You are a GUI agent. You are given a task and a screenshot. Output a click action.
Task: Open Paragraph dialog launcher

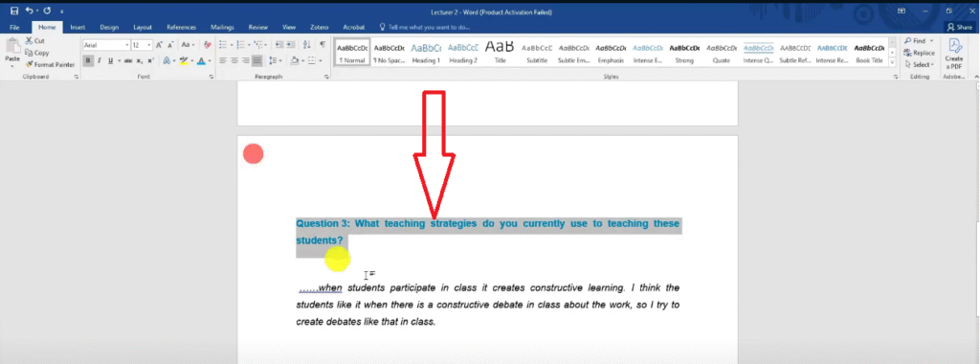pos(327,77)
